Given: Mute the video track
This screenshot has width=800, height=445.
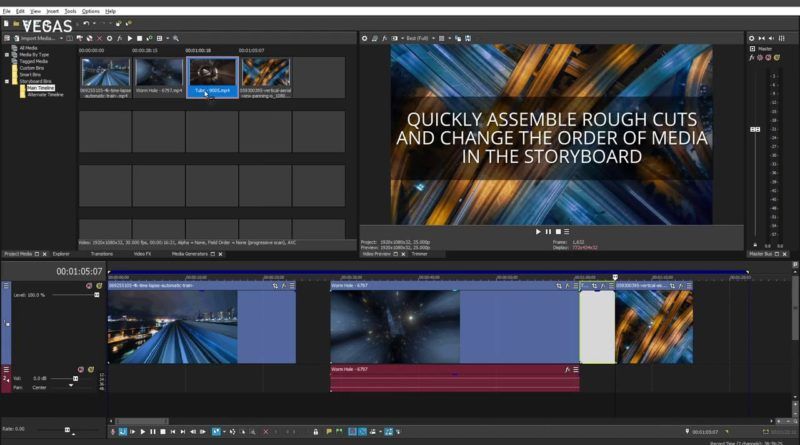Looking at the screenshot, I should (x=88, y=286).
